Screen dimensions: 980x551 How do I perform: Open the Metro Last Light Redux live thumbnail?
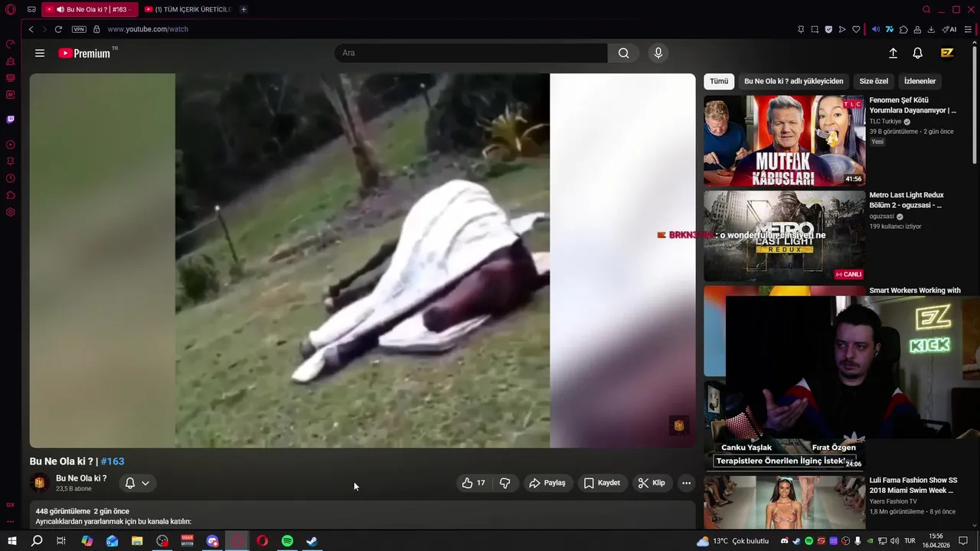point(785,236)
